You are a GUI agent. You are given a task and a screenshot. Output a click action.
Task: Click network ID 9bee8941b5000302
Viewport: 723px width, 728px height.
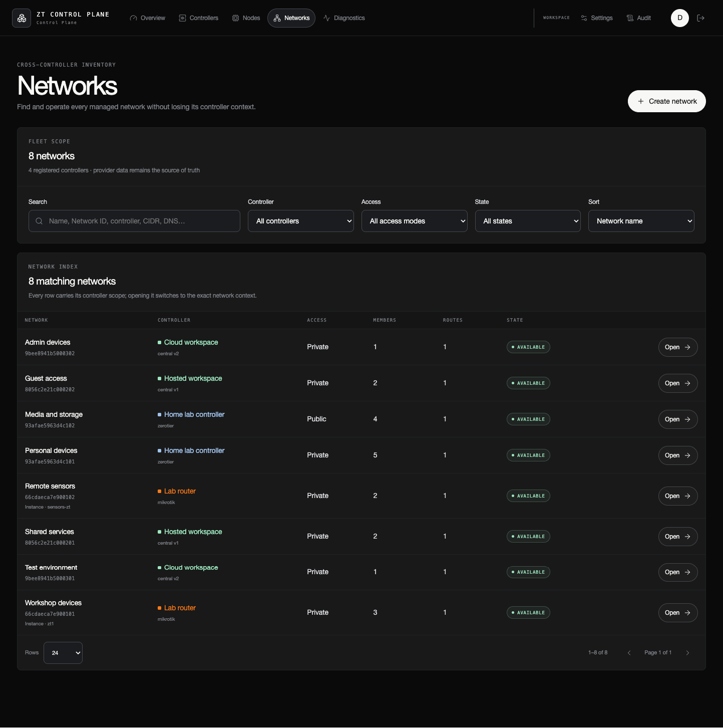click(50, 354)
